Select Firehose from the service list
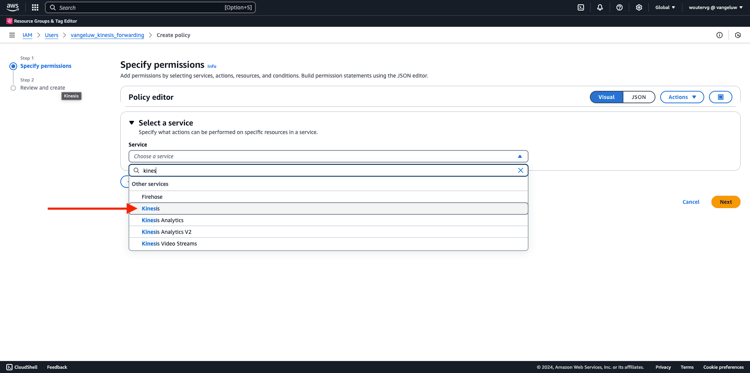The image size is (750, 373). [328, 197]
